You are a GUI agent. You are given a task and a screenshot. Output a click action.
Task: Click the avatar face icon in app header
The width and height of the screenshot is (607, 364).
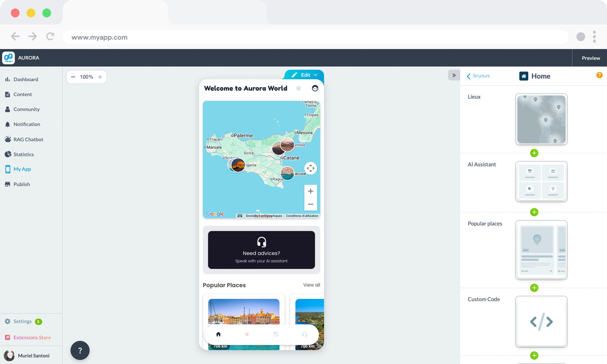(315, 88)
